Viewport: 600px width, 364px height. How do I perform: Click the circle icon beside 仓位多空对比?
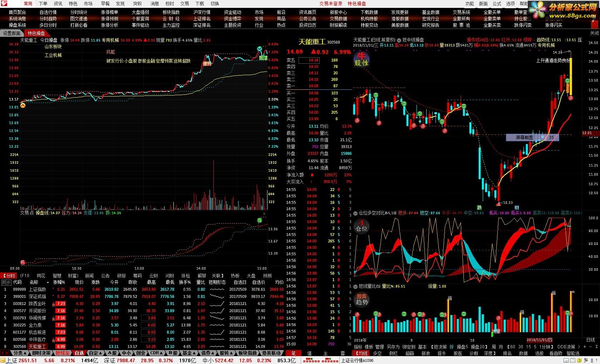(355, 213)
